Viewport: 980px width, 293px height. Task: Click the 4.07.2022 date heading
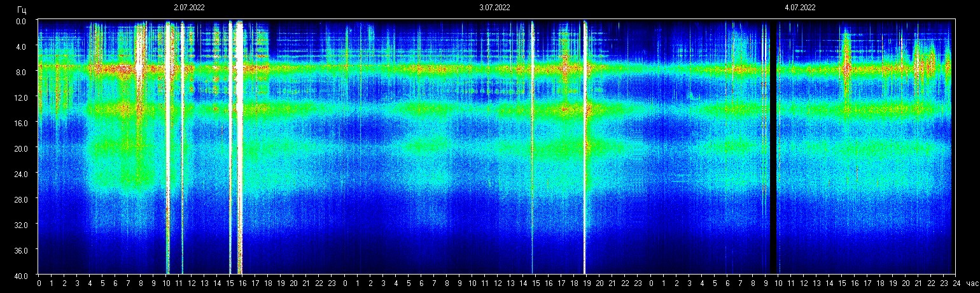[800, 8]
